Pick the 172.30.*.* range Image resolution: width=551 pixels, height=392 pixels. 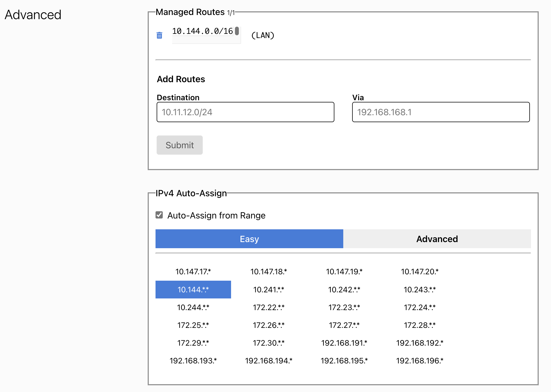(269, 343)
